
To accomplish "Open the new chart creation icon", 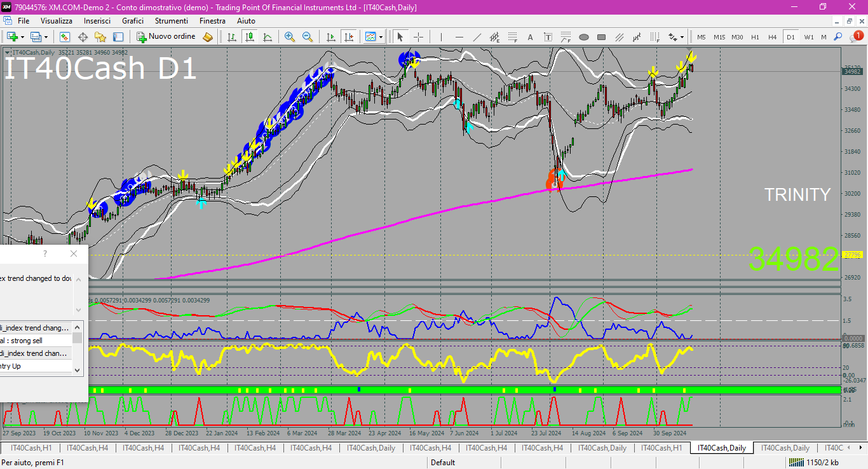I will [x=12, y=37].
